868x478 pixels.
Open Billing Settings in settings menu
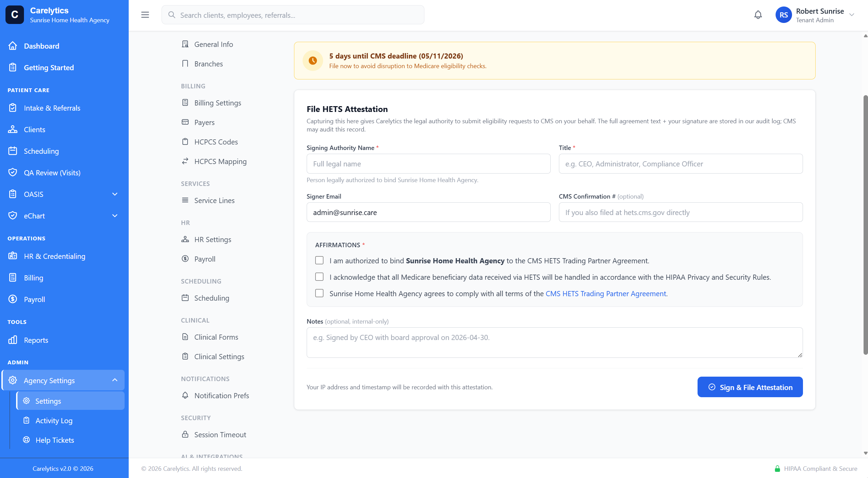point(218,103)
